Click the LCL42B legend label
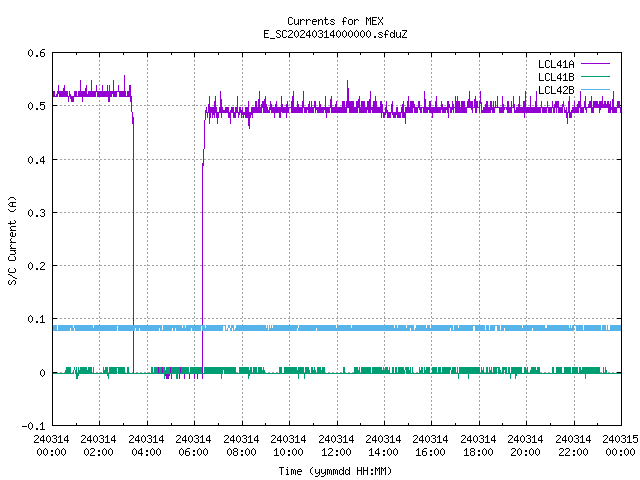 coord(556,90)
